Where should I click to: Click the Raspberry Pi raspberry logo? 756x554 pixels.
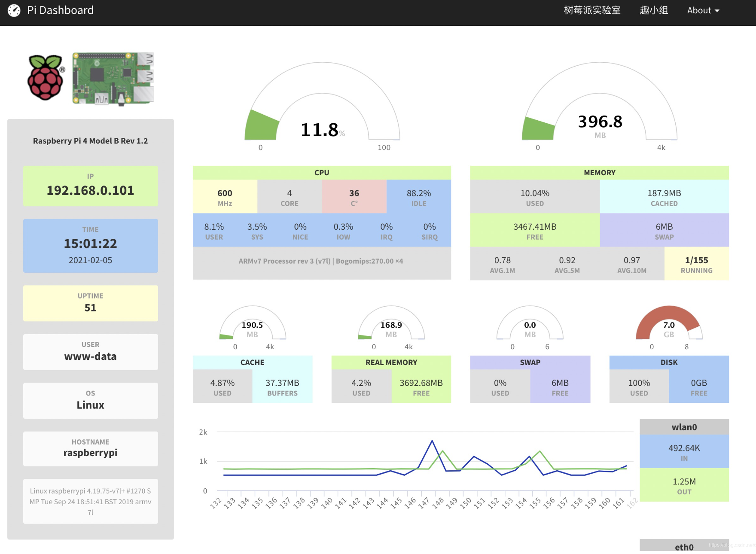pyautogui.click(x=46, y=78)
